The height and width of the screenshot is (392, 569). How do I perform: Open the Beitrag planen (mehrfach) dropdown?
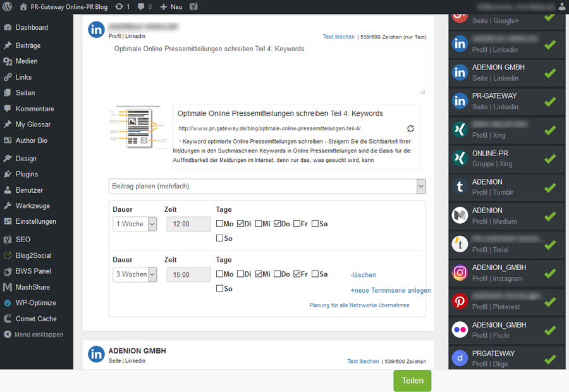[x=267, y=187]
